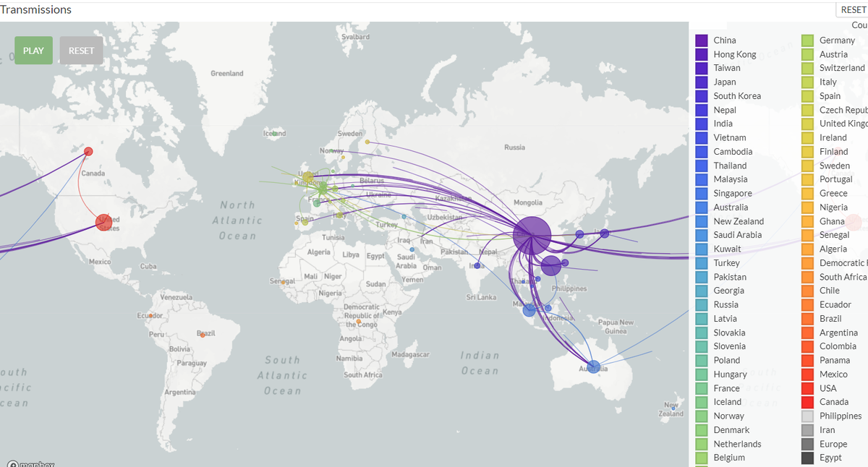868x467 pixels.
Task: Select Colombia legend entry
Action: point(837,346)
